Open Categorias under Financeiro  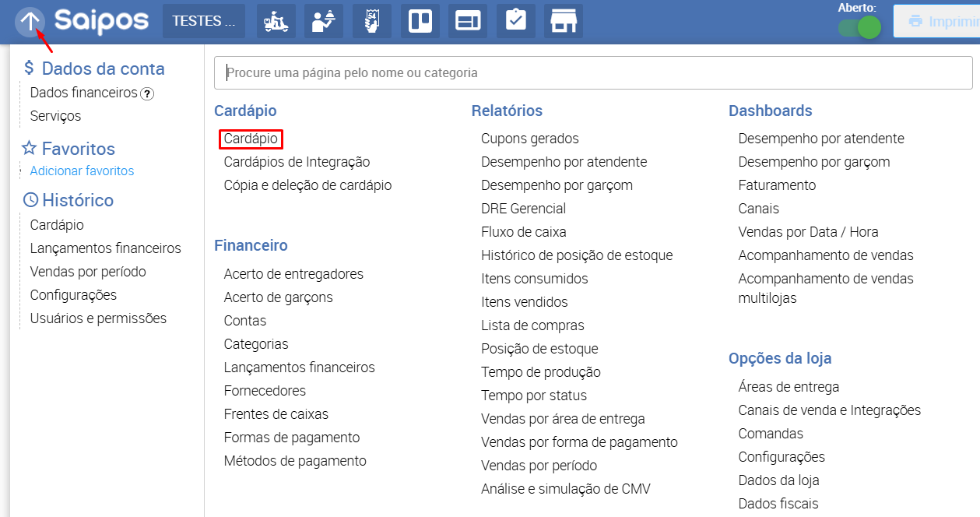(256, 344)
